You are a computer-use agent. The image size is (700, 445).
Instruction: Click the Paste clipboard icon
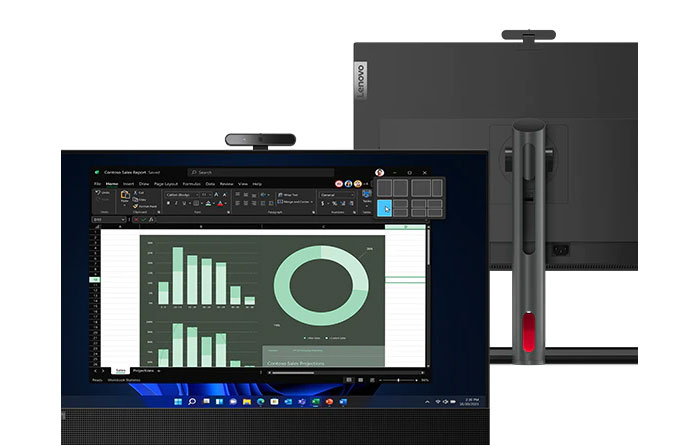coord(125,195)
